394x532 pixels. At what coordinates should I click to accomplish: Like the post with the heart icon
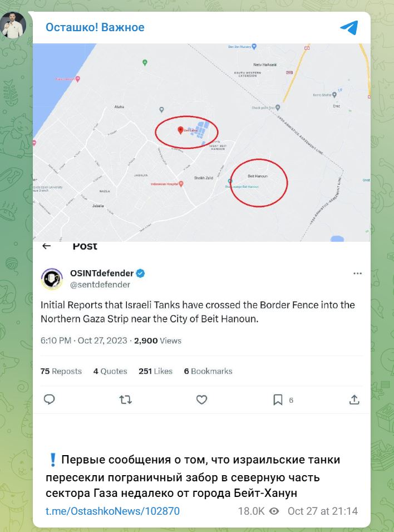[x=202, y=399]
